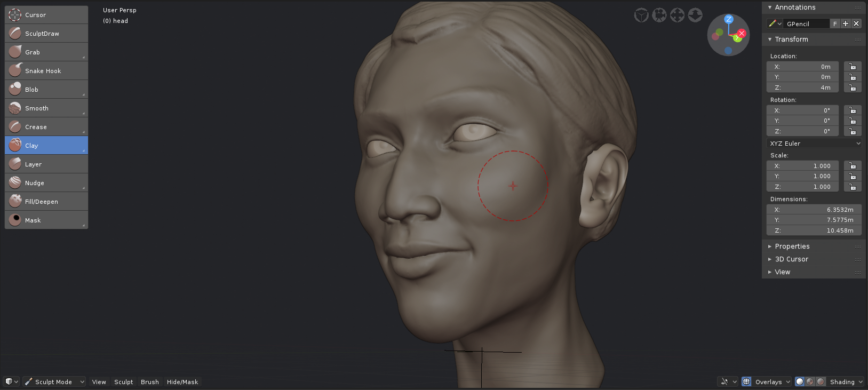
Task: Toggle Scale X lock
Action: [853, 166]
